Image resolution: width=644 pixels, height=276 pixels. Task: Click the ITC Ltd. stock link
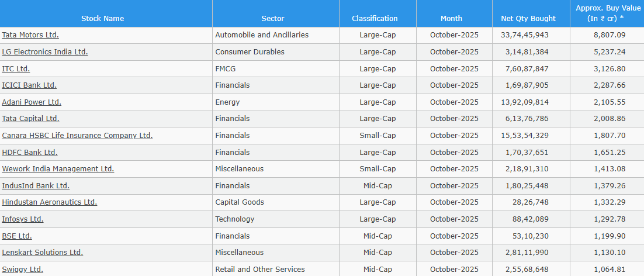point(16,69)
